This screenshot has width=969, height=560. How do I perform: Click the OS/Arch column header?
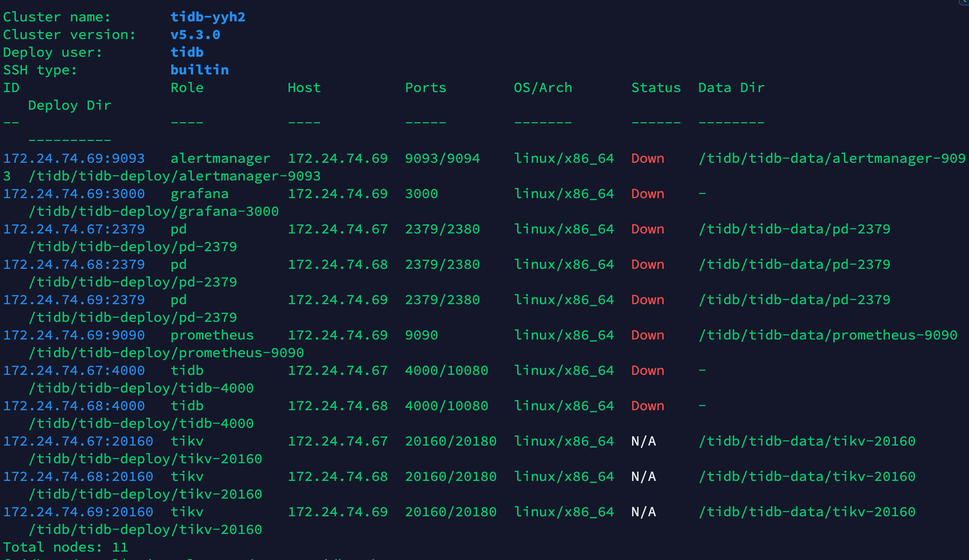coord(543,88)
